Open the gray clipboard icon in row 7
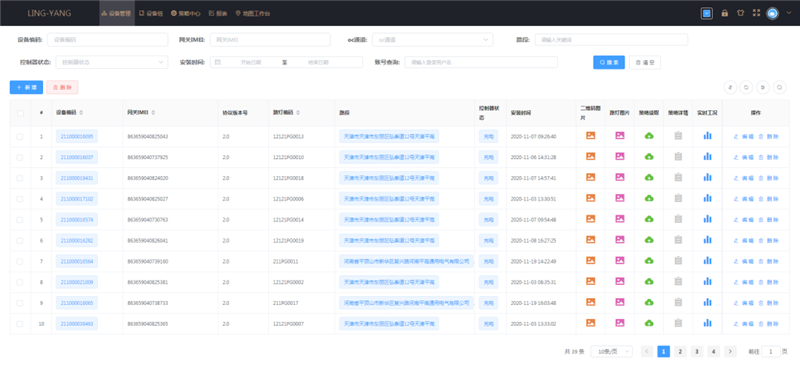Screen dimensions: 800x378 pos(678,261)
